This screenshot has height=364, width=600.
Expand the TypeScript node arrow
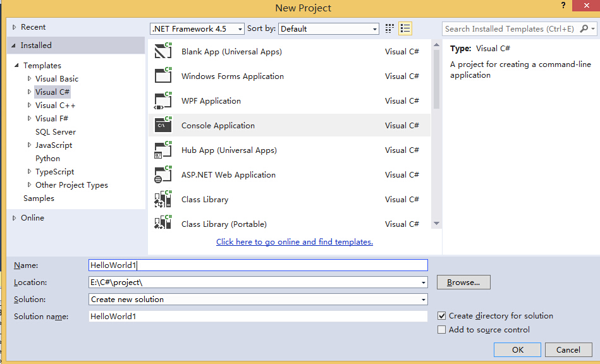point(30,171)
